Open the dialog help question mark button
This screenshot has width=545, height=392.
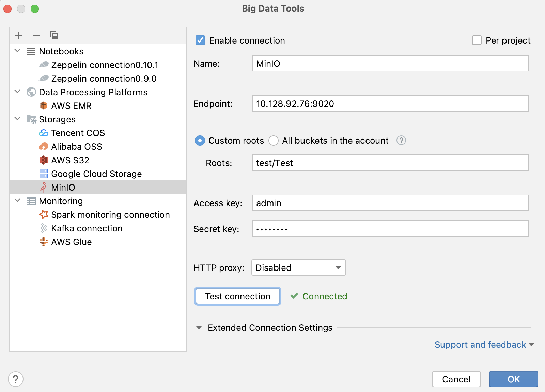pos(16,379)
